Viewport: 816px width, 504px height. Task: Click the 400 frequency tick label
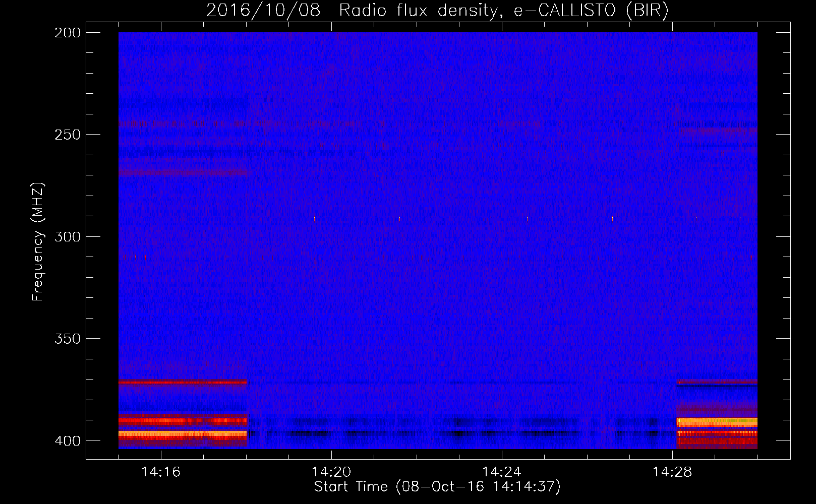(x=67, y=441)
